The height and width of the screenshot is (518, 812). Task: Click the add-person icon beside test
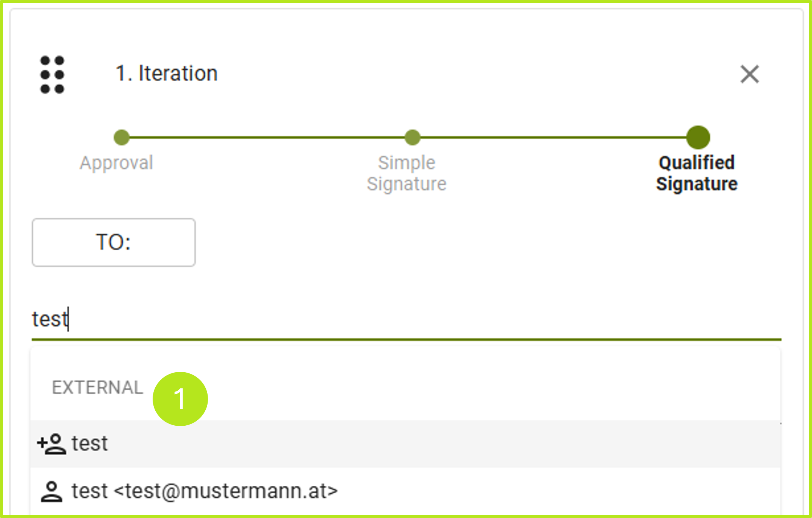(x=52, y=444)
